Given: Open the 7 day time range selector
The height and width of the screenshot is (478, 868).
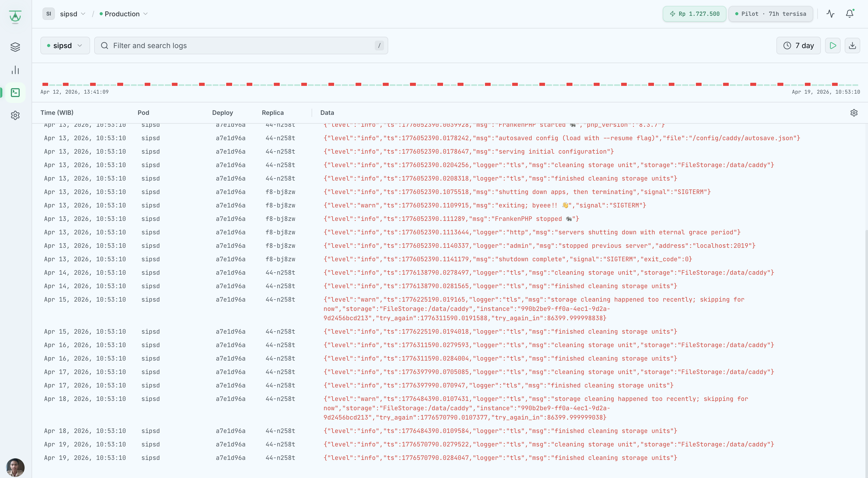Looking at the screenshot, I should coord(798,46).
